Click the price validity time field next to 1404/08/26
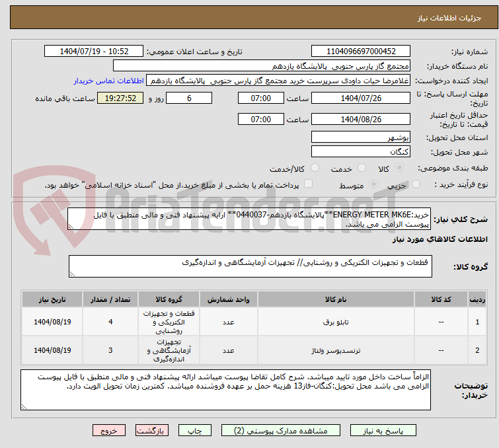The image size is (499, 448). coord(260,120)
